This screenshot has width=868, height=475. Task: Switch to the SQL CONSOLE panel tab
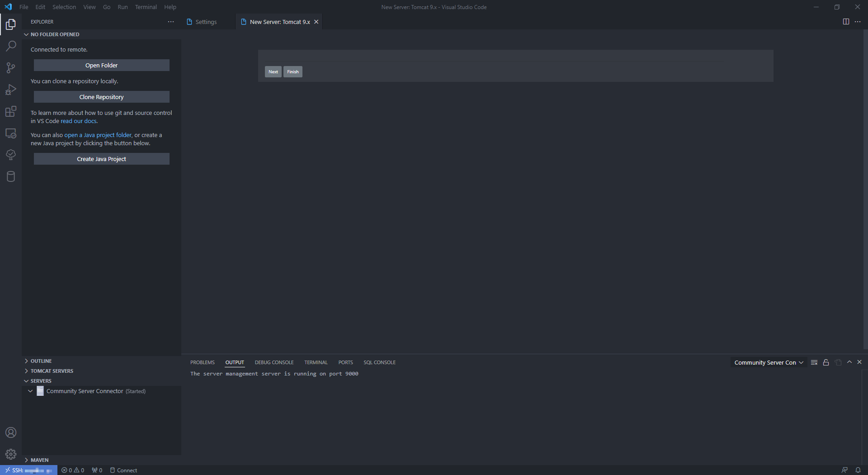coord(380,362)
